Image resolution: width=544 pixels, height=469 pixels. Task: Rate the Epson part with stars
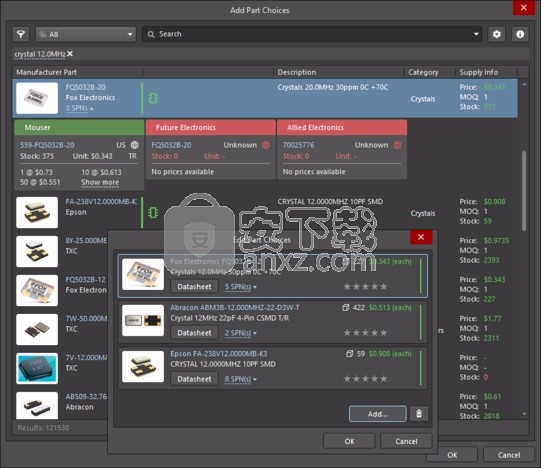(365, 379)
